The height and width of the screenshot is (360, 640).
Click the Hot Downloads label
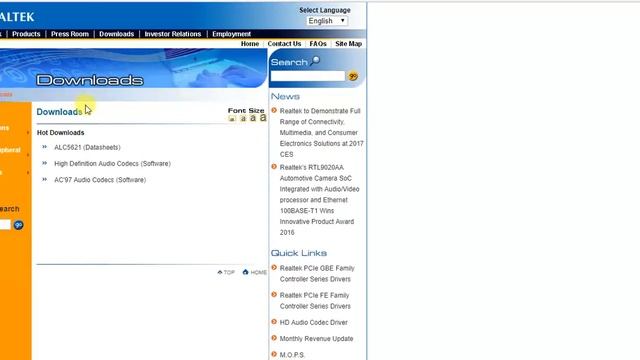pyautogui.click(x=60, y=133)
